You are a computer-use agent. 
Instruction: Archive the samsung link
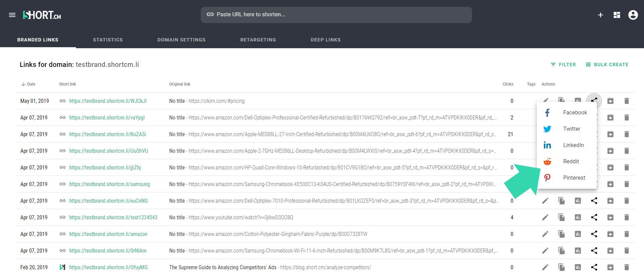coord(610,184)
